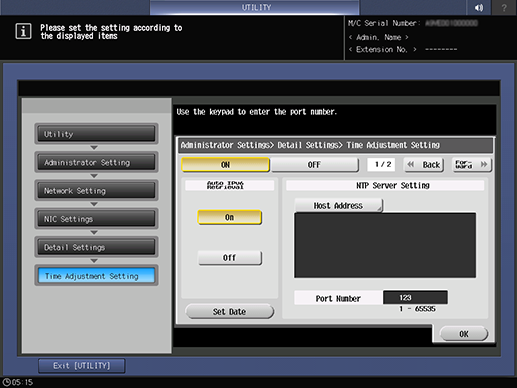Tap the clock icon in status bar

[x=6, y=382]
